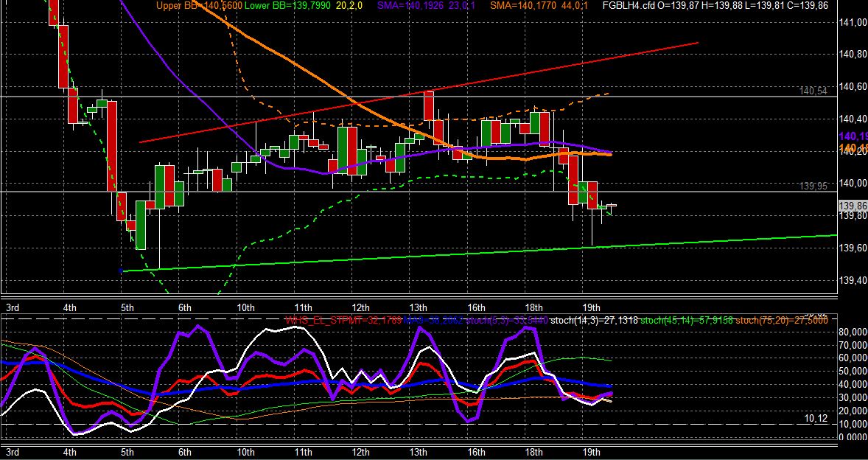
Task: Click the purple 140,19 SMA price tag
Action: coord(853,136)
